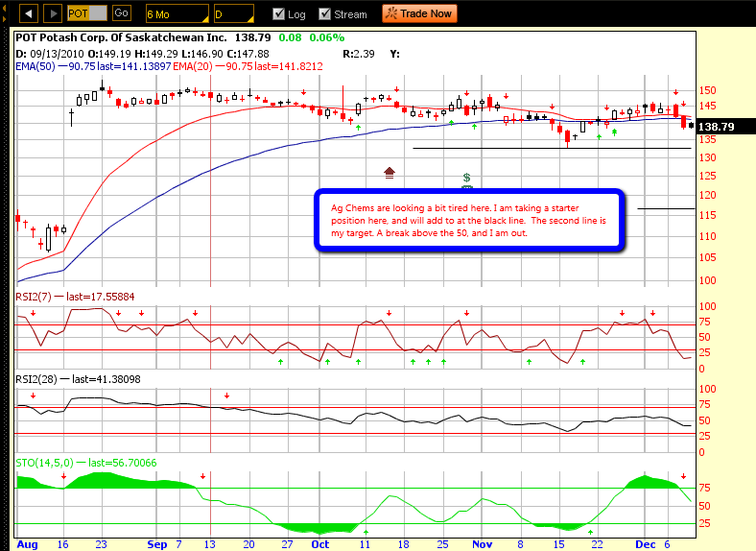This screenshot has height=551, width=756.
Task: Click the 0.06% percent change value
Action: (327, 37)
